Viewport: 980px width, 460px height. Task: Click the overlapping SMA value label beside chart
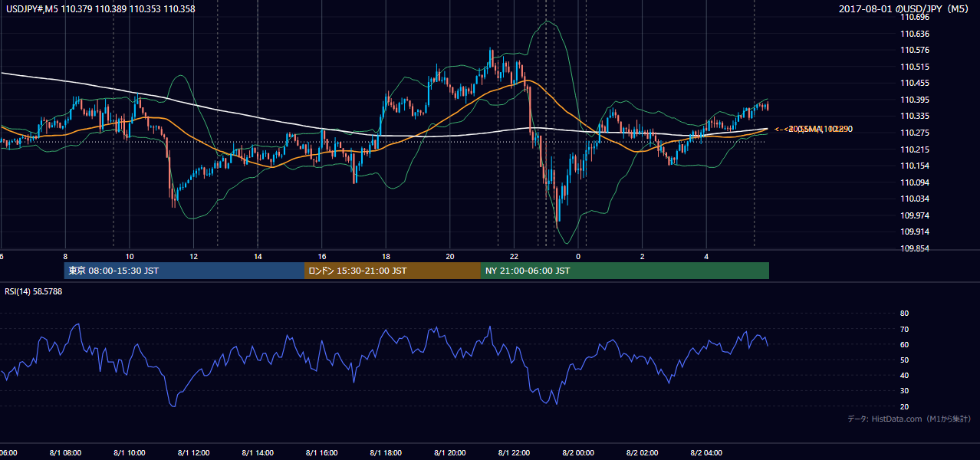(813, 129)
